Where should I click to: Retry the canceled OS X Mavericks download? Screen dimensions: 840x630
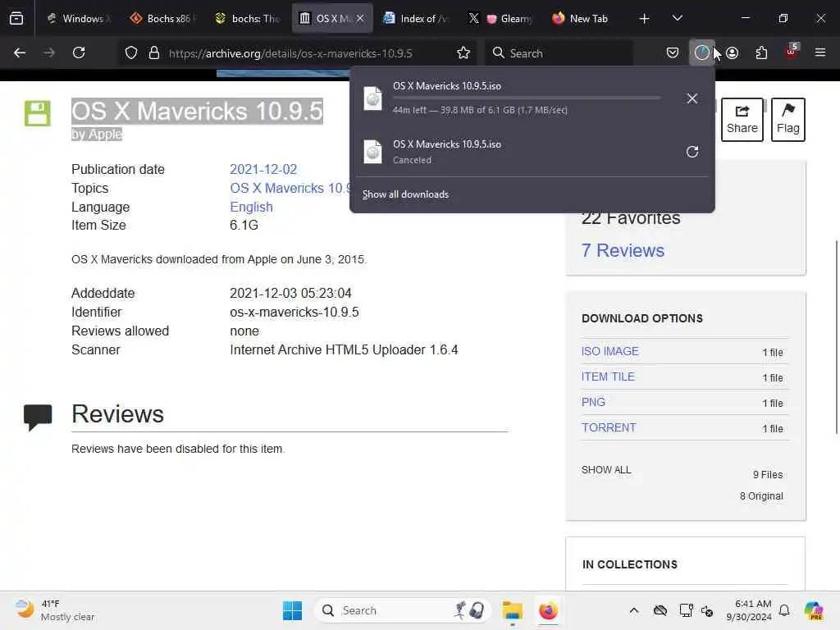pyautogui.click(x=692, y=152)
